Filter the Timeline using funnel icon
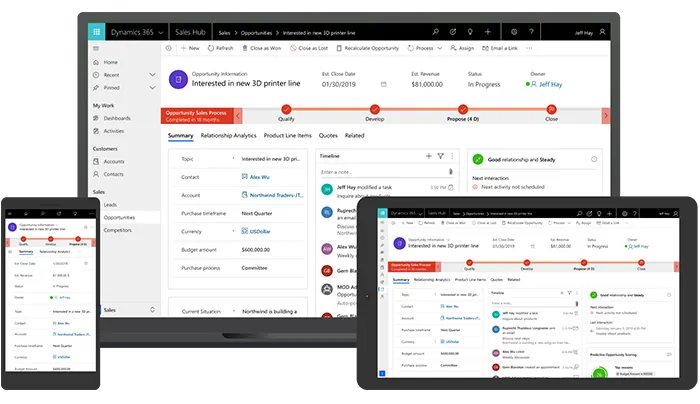 point(441,157)
